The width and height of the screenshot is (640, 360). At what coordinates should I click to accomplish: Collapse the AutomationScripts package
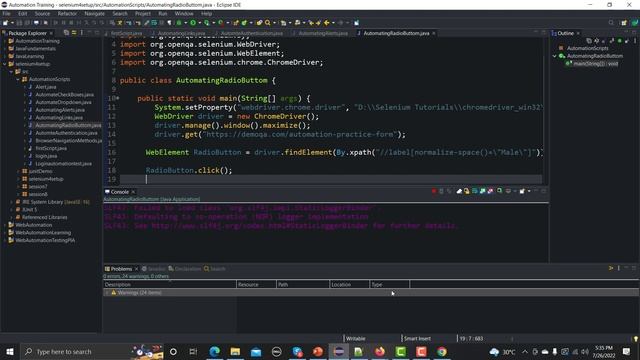coord(18,79)
